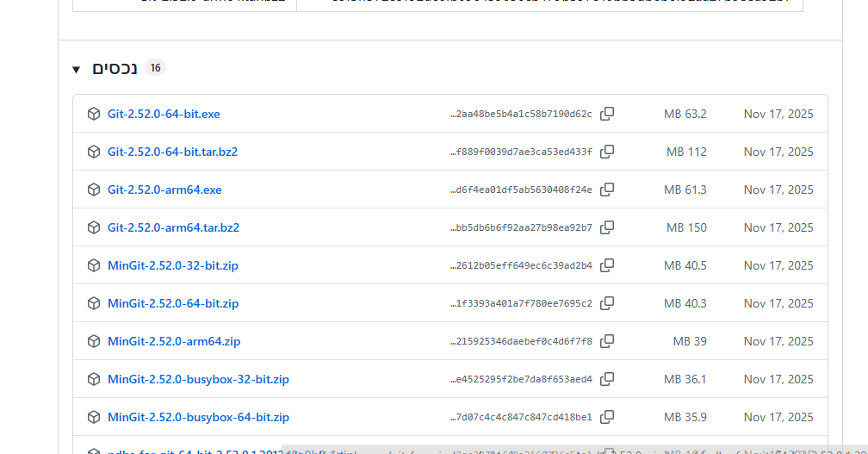Click package icon beside Git-2.52.0-64-bit.exe

pos(94,114)
